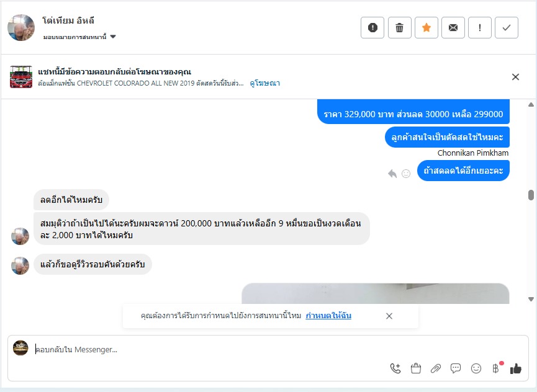Mark conversation as spam
The image size is (537, 392).
pyautogui.click(x=372, y=27)
